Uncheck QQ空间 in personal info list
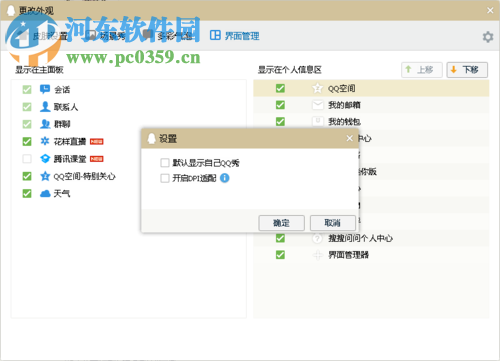 (x=280, y=88)
